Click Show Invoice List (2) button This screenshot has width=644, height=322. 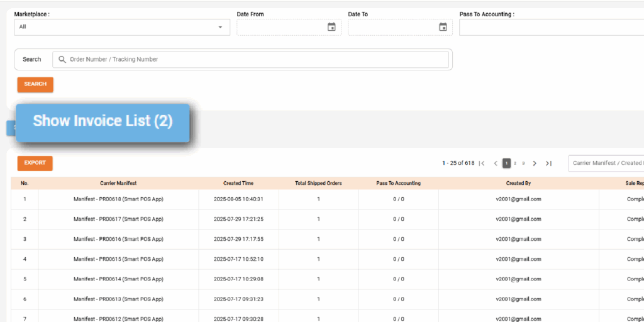tap(103, 123)
